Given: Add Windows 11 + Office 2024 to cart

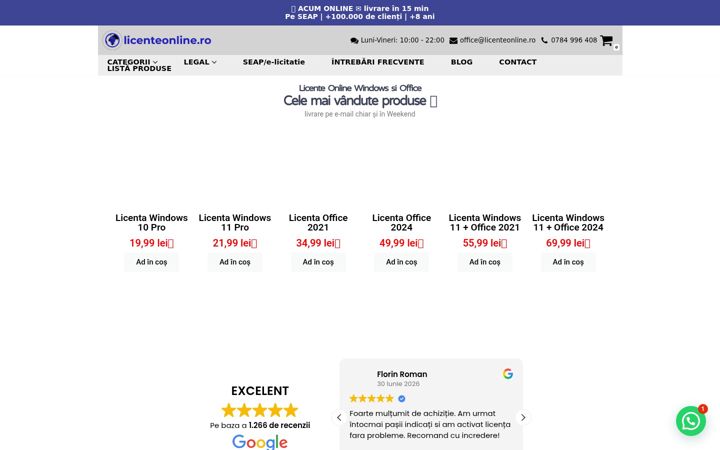Looking at the screenshot, I should (x=568, y=262).
